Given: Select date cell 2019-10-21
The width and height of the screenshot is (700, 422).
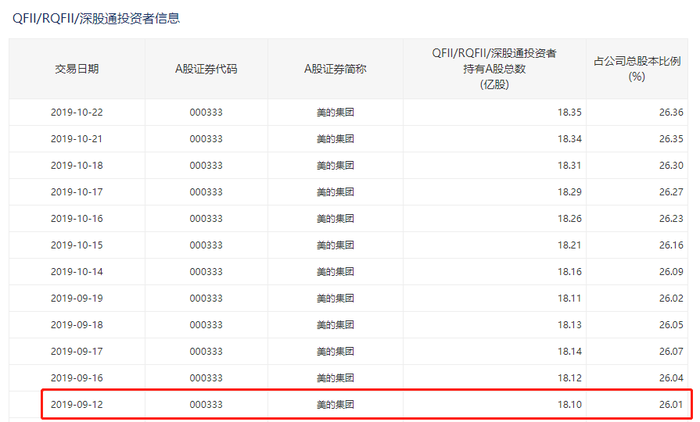Looking at the screenshot, I should (77, 139).
